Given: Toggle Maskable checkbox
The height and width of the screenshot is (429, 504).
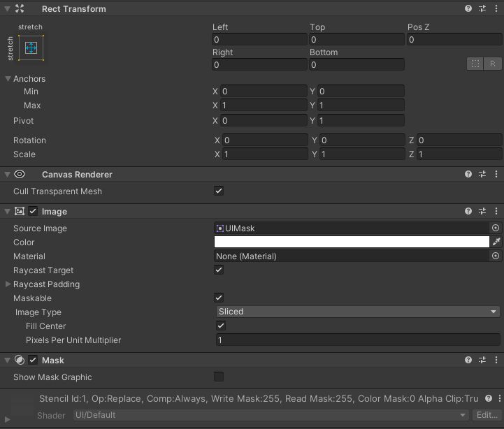Looking at the screenshot, I should click(x=219, y=298).
